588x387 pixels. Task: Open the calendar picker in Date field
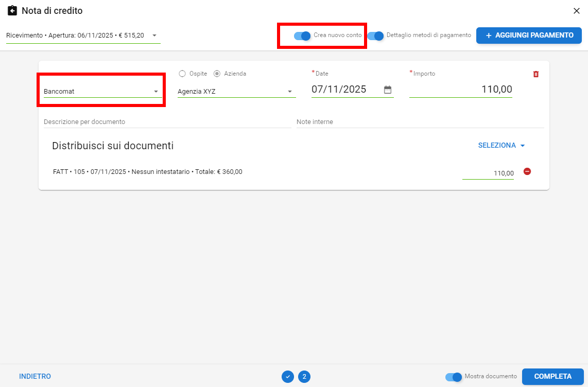coord(388,90)
